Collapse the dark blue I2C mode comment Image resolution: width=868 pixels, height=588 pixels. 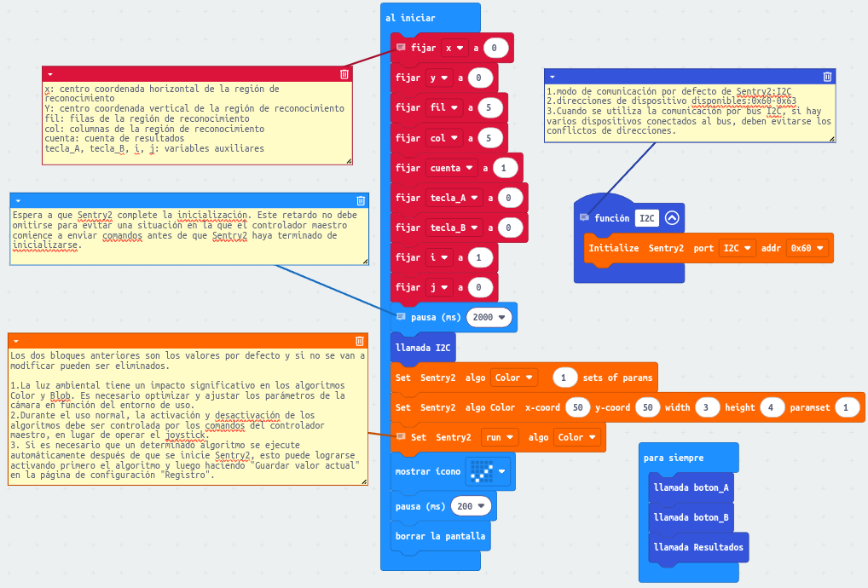tap(552, 77)
